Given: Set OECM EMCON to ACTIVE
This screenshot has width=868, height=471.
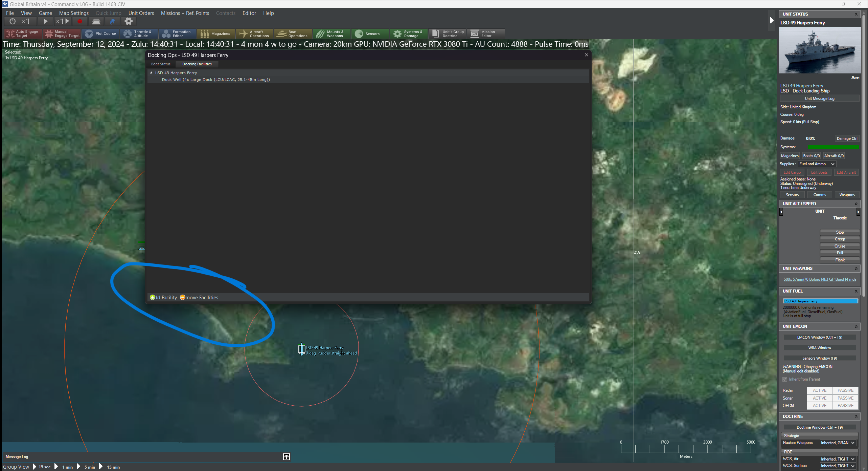Looking at the screenshot, I should click(820, 406).
